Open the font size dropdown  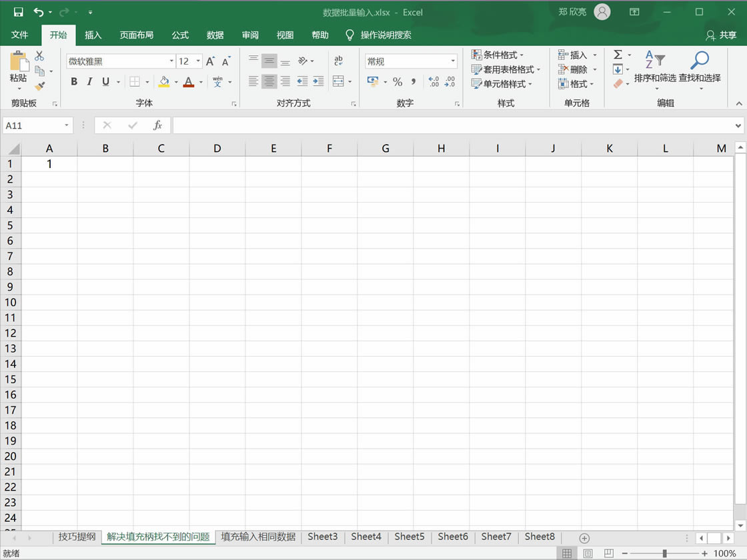[197, 61]
